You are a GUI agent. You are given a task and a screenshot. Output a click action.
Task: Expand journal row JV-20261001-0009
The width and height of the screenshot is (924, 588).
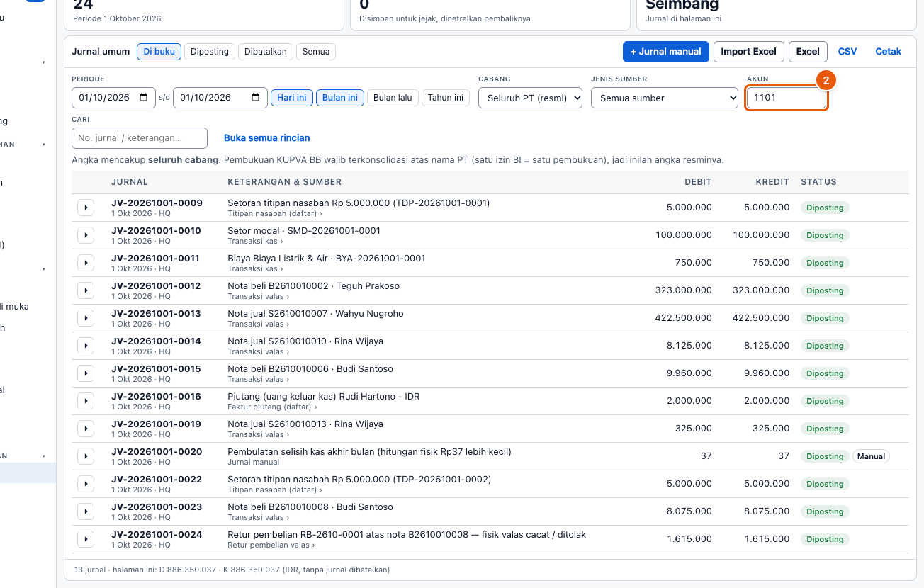coord(86,208)
